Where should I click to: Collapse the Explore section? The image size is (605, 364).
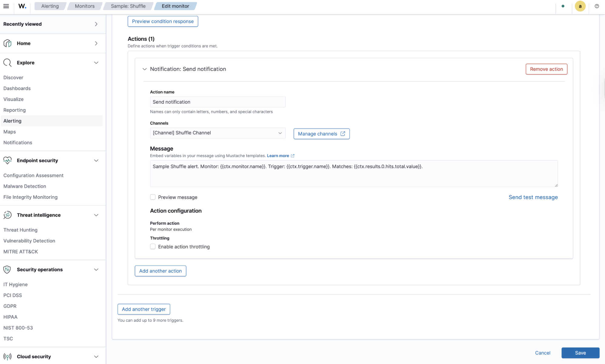click(x=96, y=63)
